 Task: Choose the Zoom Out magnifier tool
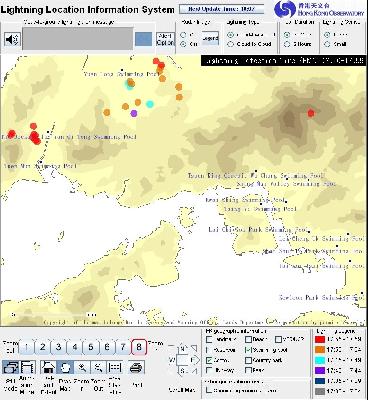[x=98, y=367]
